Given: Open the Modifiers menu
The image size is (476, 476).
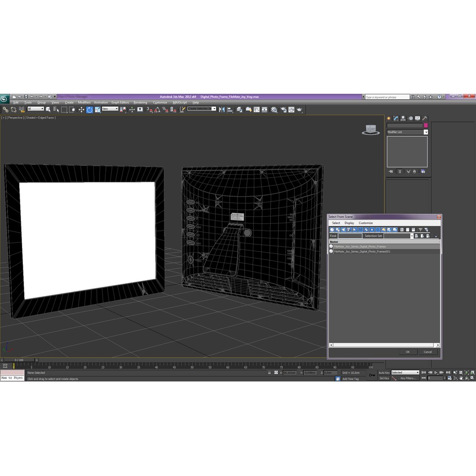Looking at the screenshot, I should tap(84, 103).
